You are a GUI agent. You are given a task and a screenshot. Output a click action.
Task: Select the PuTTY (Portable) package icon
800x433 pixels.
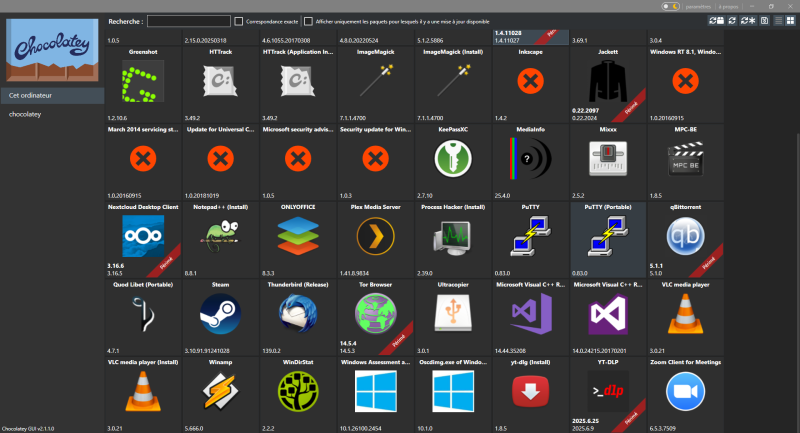(x=608, y=236)
